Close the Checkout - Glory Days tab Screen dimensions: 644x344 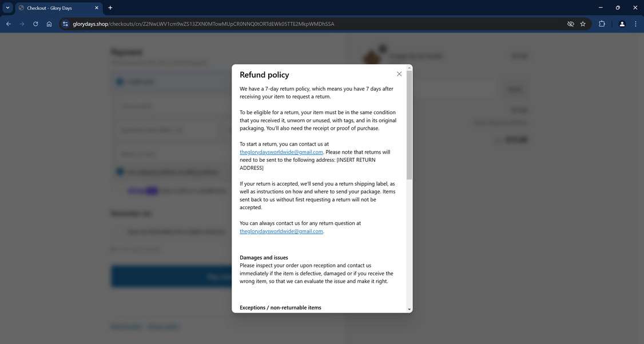[97, 8]
